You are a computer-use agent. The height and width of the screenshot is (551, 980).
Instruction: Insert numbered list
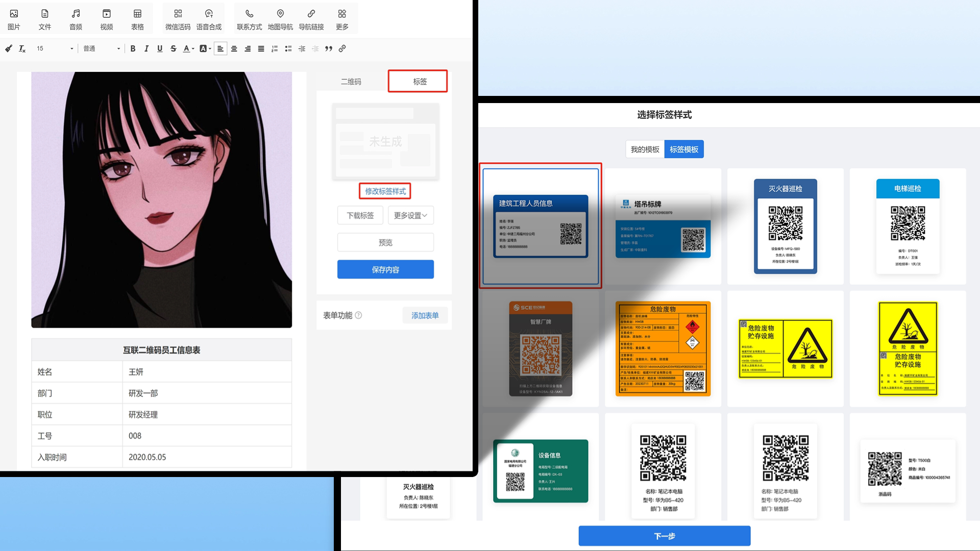point(275,48)
